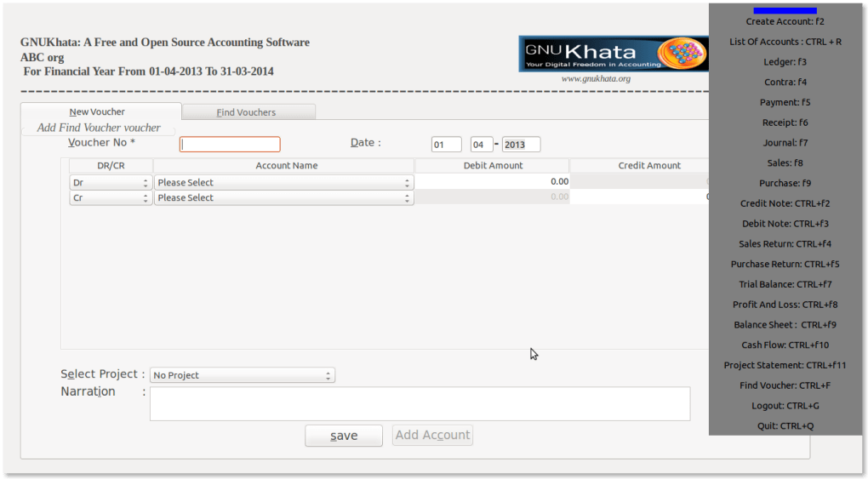Screen dimensions: 868x479
Task: Open Ledger from the shortcut menu
Action: click(x=785, y=62)
